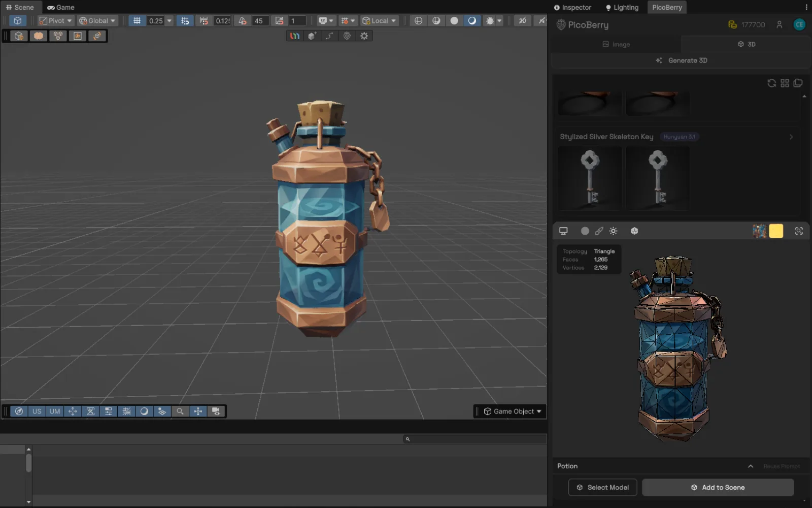Toggle the US button in bottom toolbar
This screenshot has height=508, width=812.
37,411
